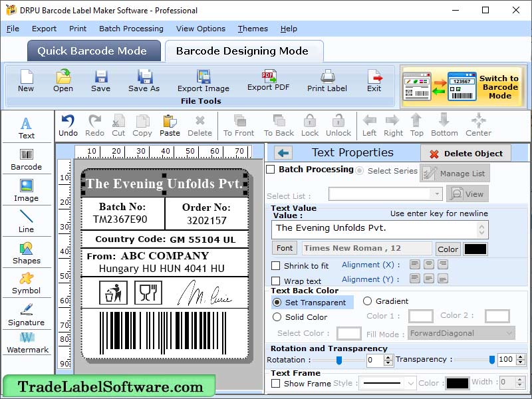Open the Print Label function
532x399 pixels.
[327, 80]
